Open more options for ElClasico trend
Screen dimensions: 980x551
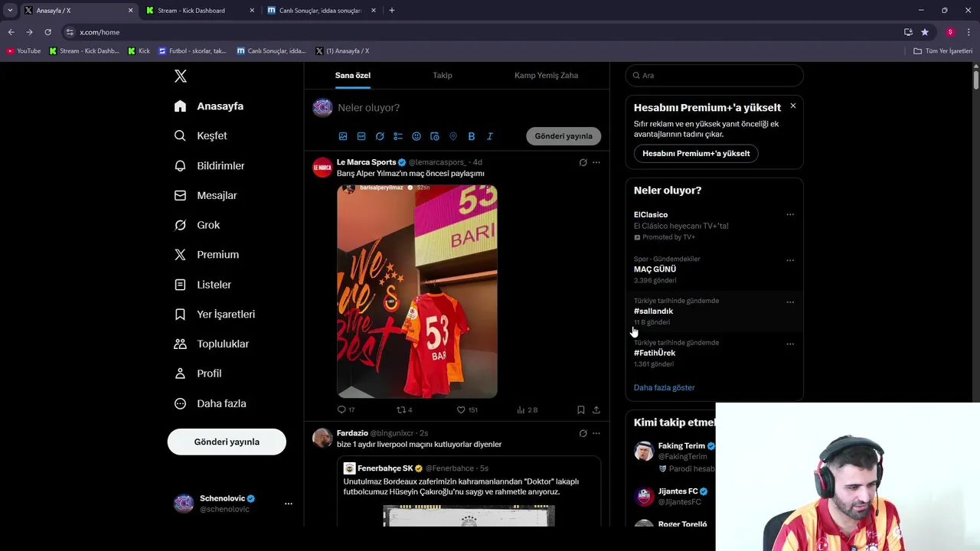pyautogui.click(x=790, y=215)
